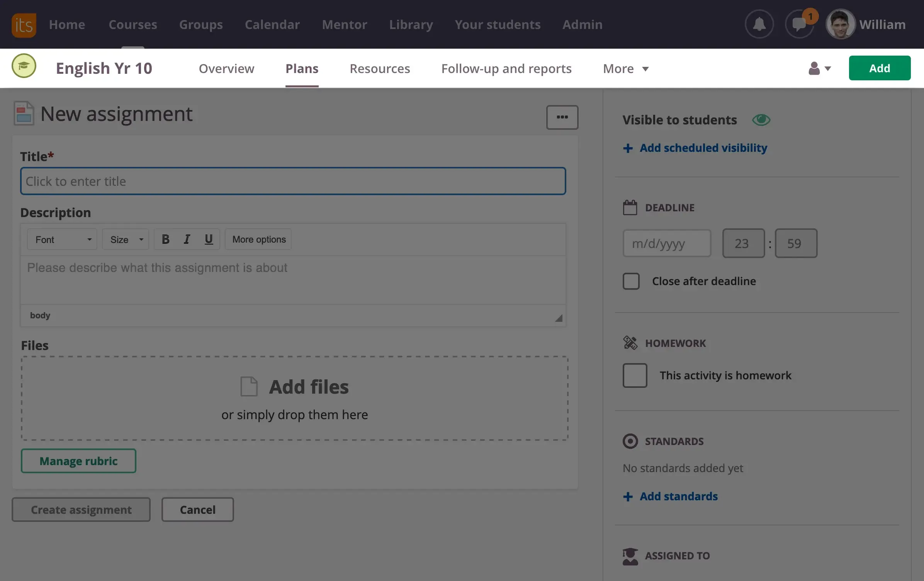The image size is (924, 581).
Task: Click Add scheduled visibility link
Action: [x=703, y=148]
